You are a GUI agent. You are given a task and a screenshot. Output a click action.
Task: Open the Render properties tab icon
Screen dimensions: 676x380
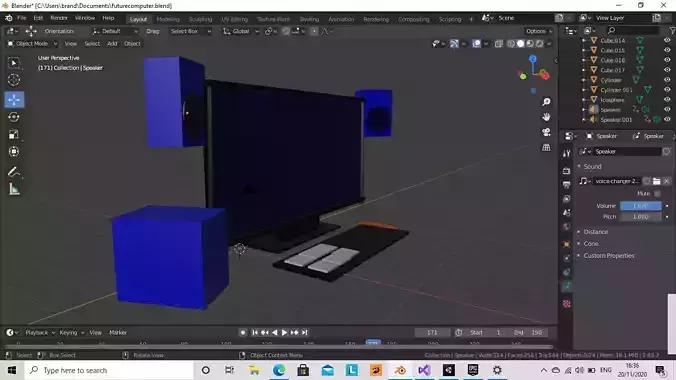click(566, 171)
